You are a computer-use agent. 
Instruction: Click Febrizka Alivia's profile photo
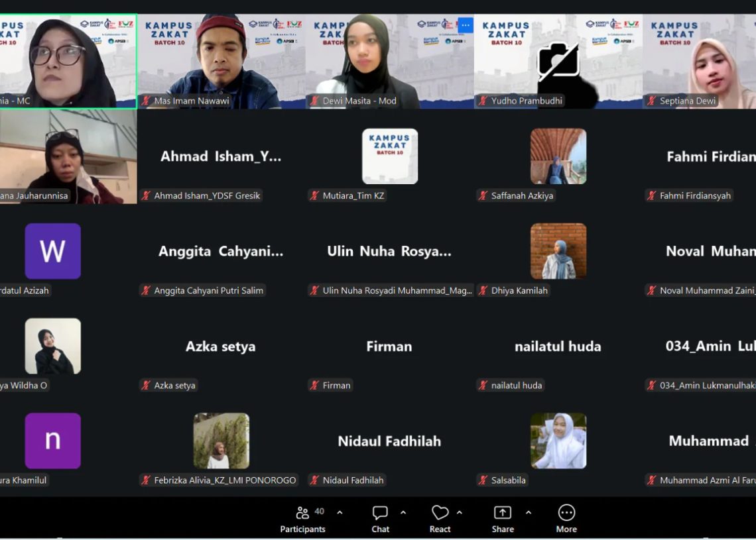(x=221, y=441)
